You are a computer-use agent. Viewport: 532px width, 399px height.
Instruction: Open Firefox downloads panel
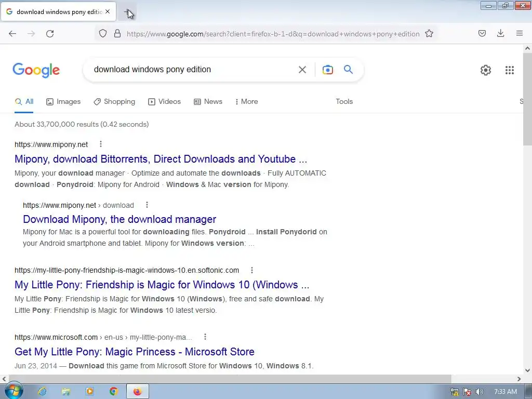click(x=500, y=34)
